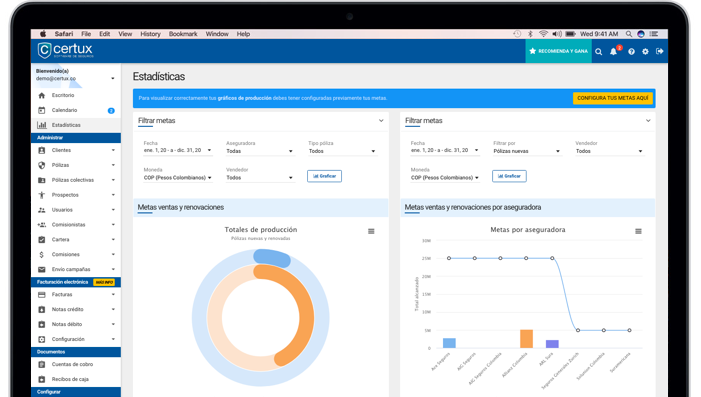The image size is (701, 397).
Task: Open the Escritorio home icon
Action: click(42, 95)
